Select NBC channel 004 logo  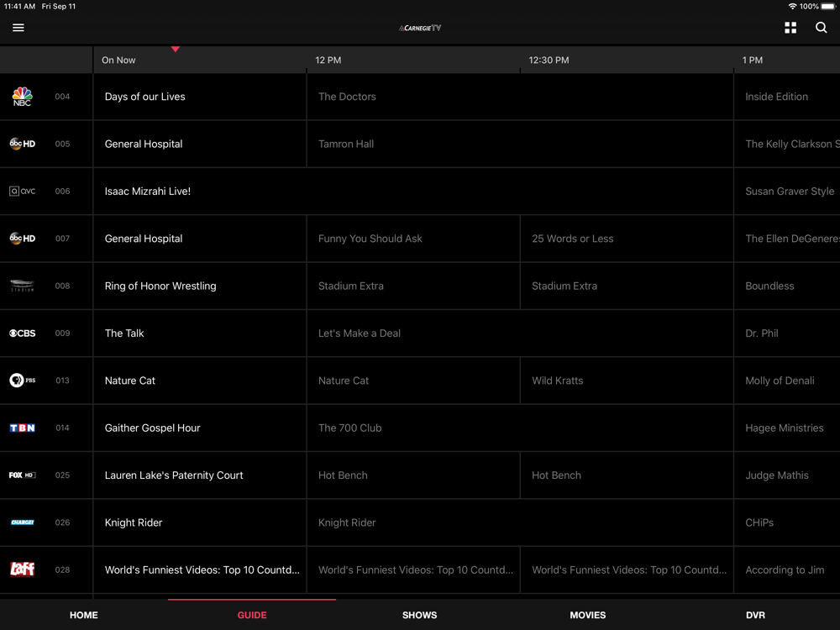(x=23, y=97)
